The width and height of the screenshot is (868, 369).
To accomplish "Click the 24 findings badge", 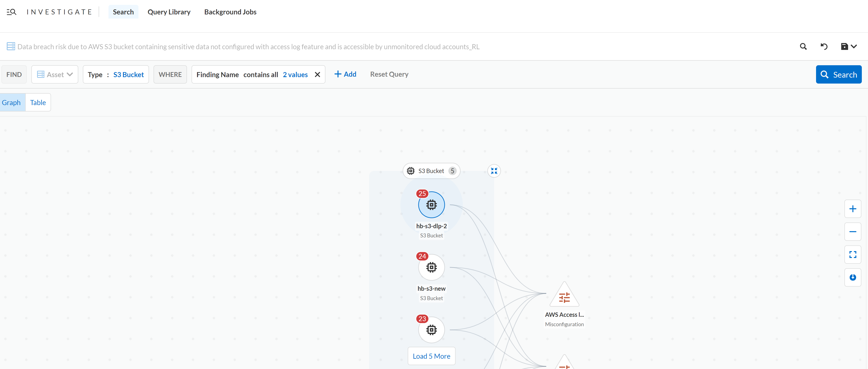I will pos(422,256).
